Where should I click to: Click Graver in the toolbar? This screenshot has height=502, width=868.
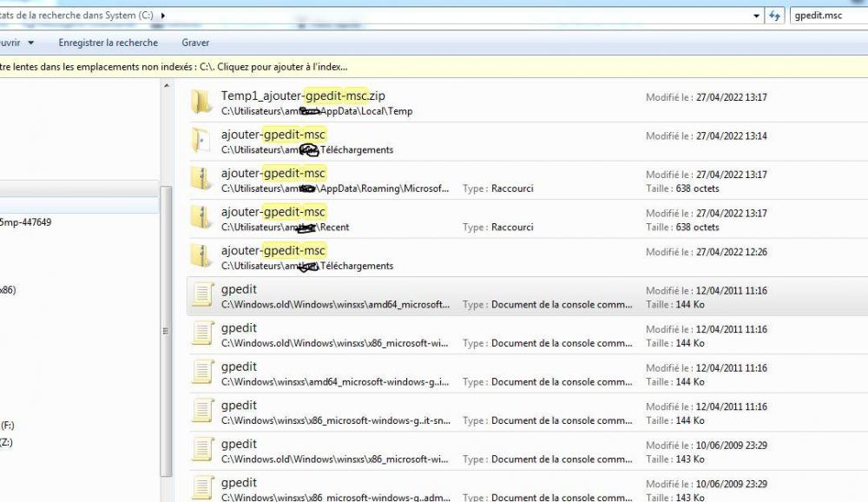point(195,43)
